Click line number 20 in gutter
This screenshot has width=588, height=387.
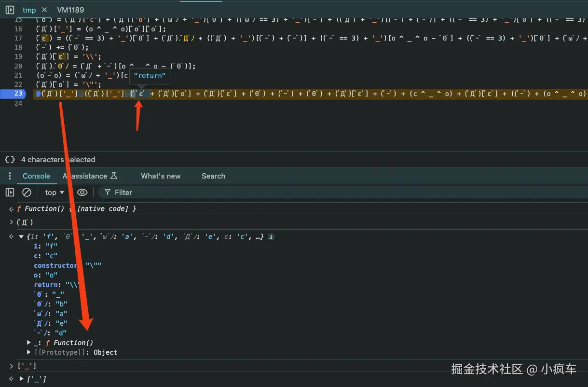pyautogui.click(x=18, y=66)
